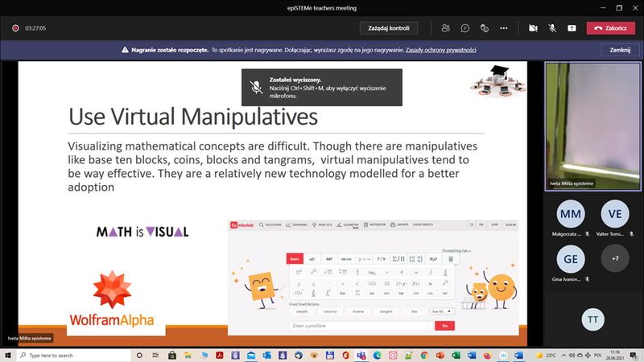Click the 25°C weather widget
Viewport: 644px width, 362px height.
tap(546, 356)
